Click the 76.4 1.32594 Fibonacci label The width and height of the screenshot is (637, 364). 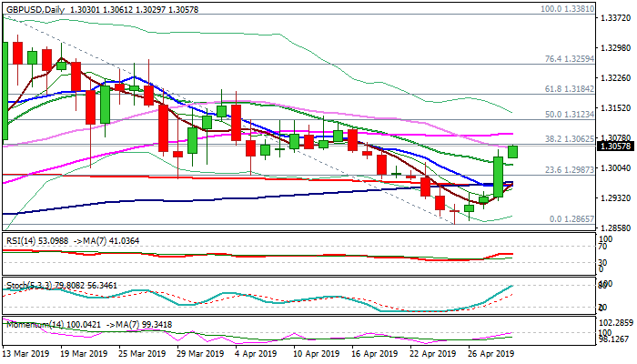569,59
